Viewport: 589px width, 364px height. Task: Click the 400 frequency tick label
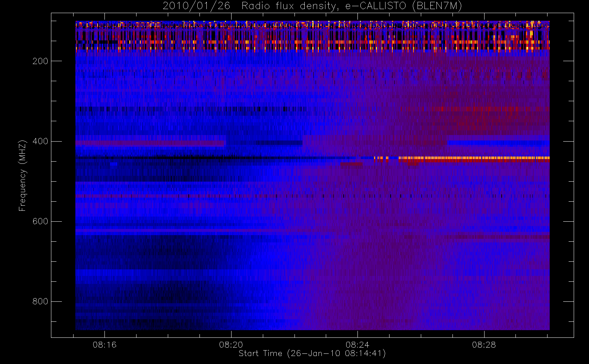tap(40, 141)
